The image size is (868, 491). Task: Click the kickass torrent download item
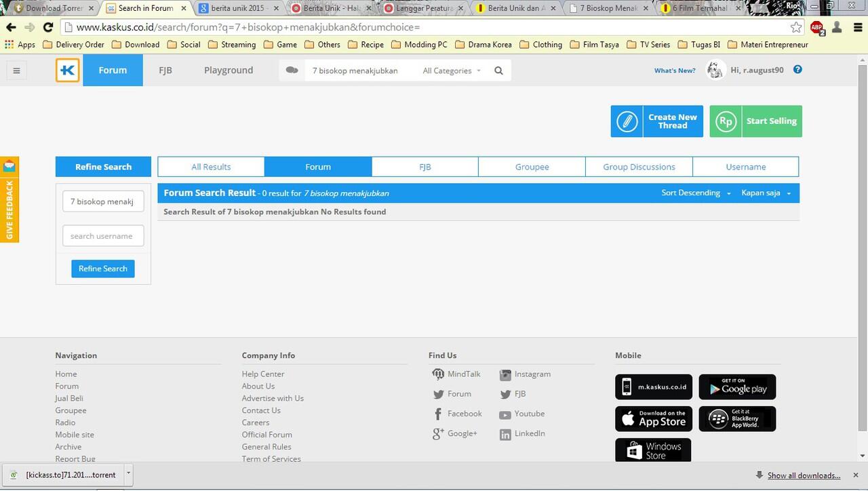pos(64,475)
